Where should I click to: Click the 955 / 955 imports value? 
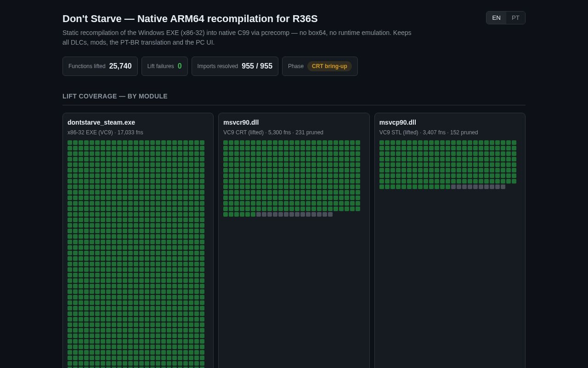click(x=257, y=66)
